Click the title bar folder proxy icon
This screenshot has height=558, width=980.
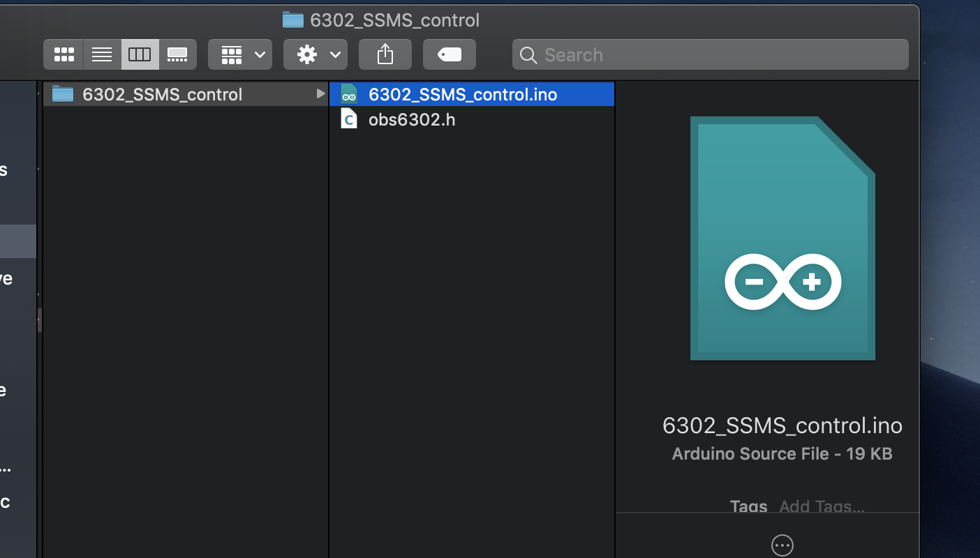tap(293, 20)
